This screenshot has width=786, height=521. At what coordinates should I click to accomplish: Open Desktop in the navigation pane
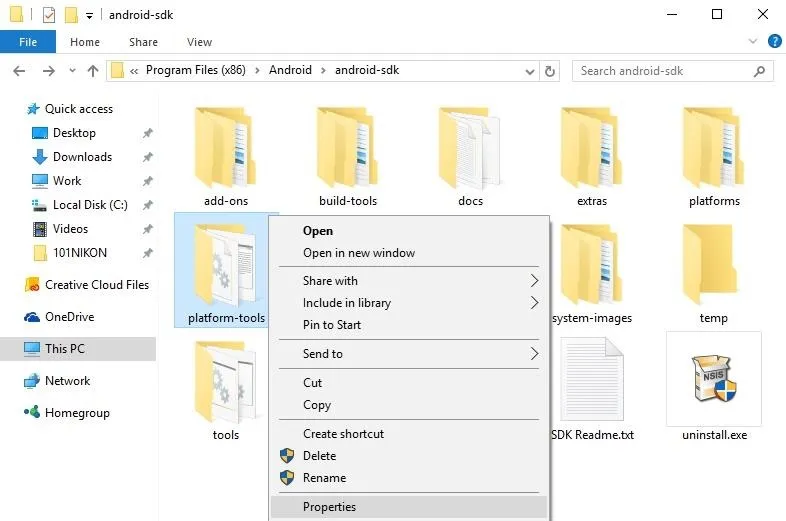(64, 133)
